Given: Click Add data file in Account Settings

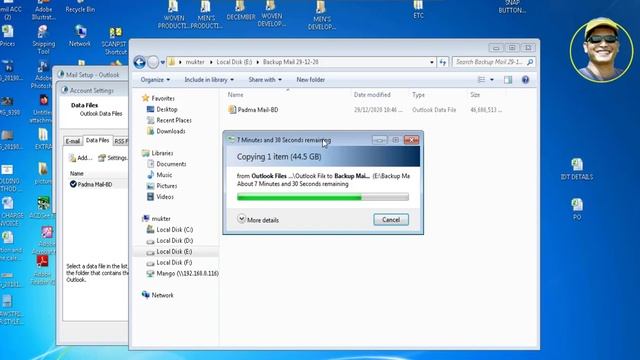Looking at the screenshot, I should click(x=81, y=158).
